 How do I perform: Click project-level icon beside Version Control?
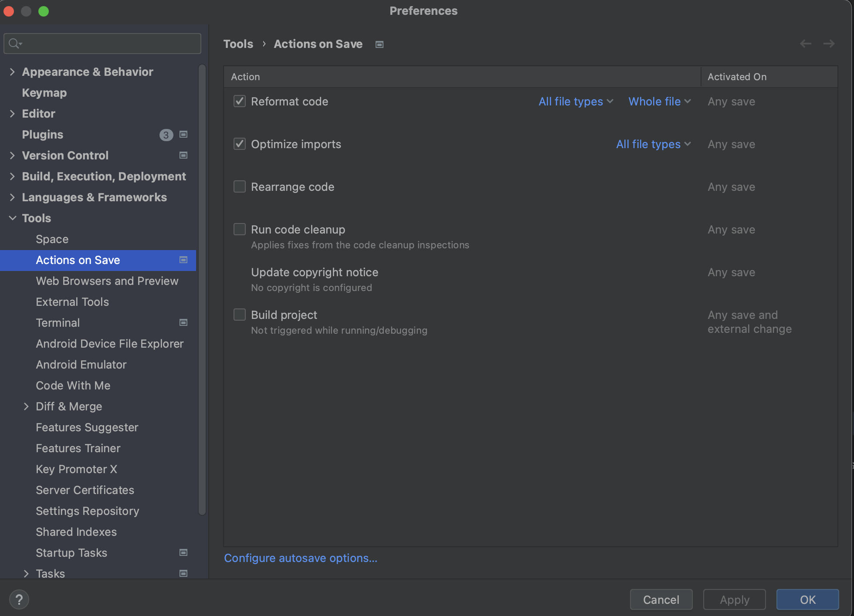tap(183, 156)
